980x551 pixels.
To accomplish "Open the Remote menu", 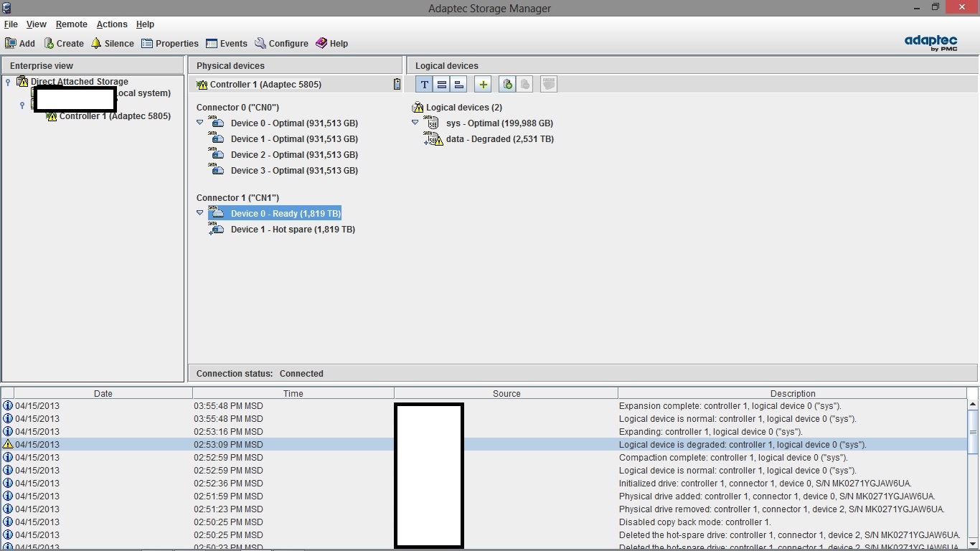I will click(x=71, y=24).
